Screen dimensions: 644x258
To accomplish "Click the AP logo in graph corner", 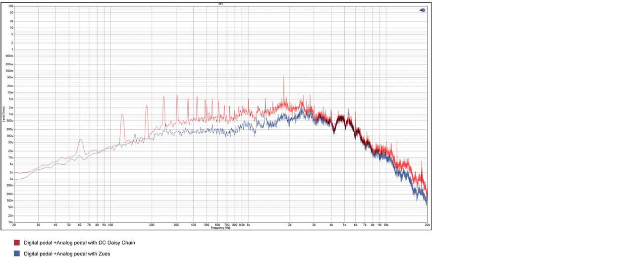I will coord(422,10).
